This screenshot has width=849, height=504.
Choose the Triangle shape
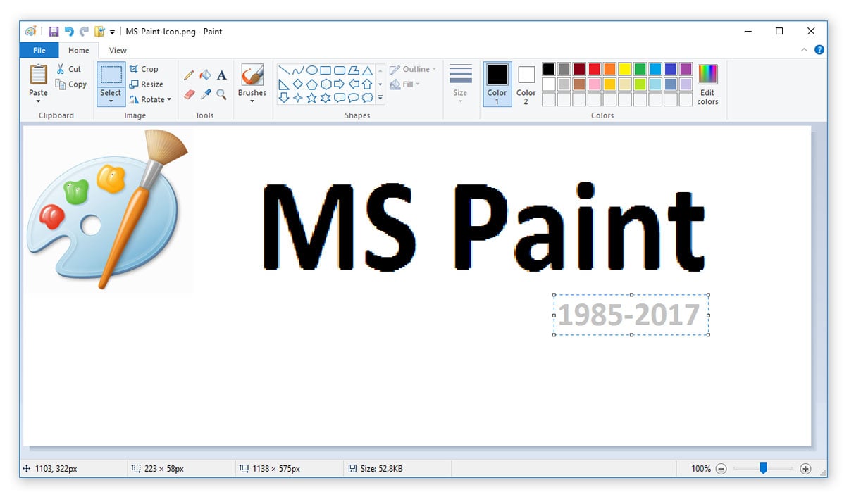click(x=367, y=70)
